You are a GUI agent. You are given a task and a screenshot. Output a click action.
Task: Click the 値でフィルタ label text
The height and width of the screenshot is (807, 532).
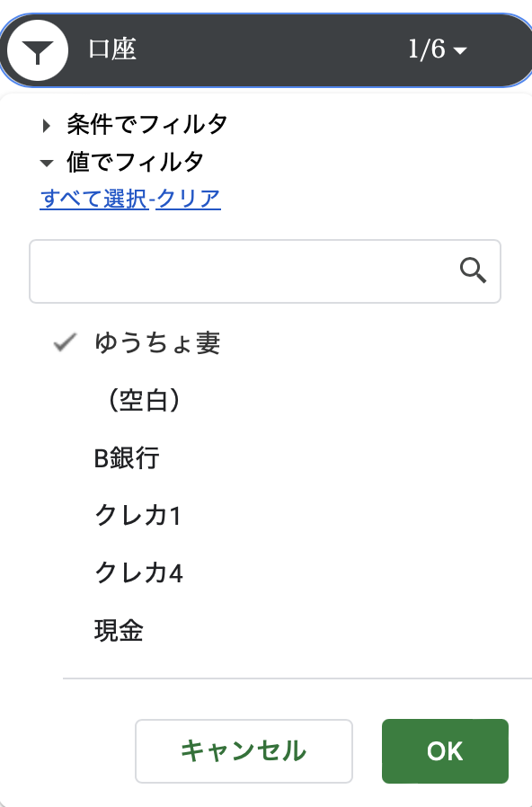tap(135, 163)
